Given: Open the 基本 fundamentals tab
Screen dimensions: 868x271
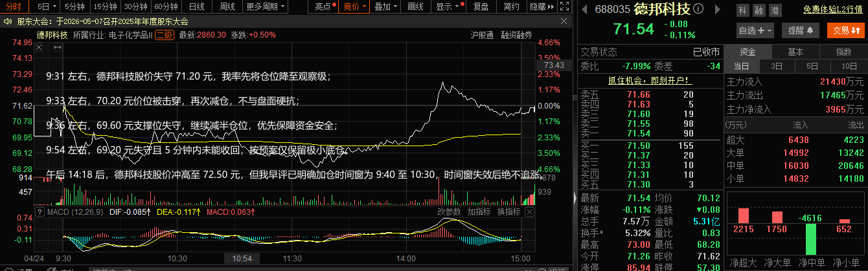Looking at the screenshot, I should pos(796,52).
